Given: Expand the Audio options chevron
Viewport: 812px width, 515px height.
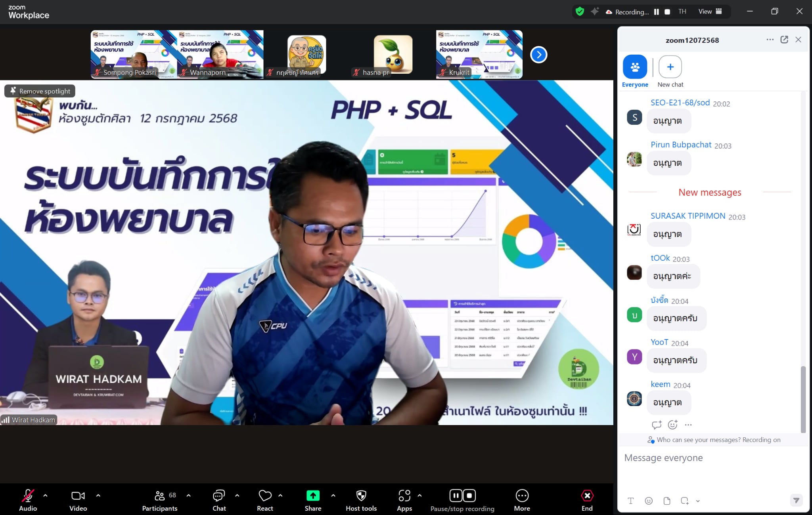Looking at the screenshot, I should (45, 495).
